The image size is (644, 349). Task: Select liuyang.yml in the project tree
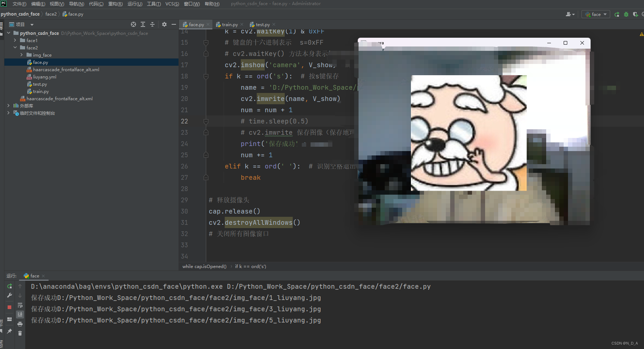click(x=44, y=77)
